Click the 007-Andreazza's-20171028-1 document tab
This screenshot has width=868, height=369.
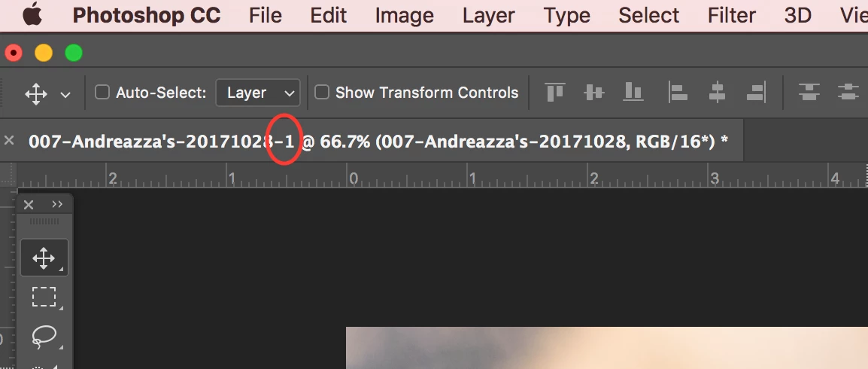coord(378,142)
